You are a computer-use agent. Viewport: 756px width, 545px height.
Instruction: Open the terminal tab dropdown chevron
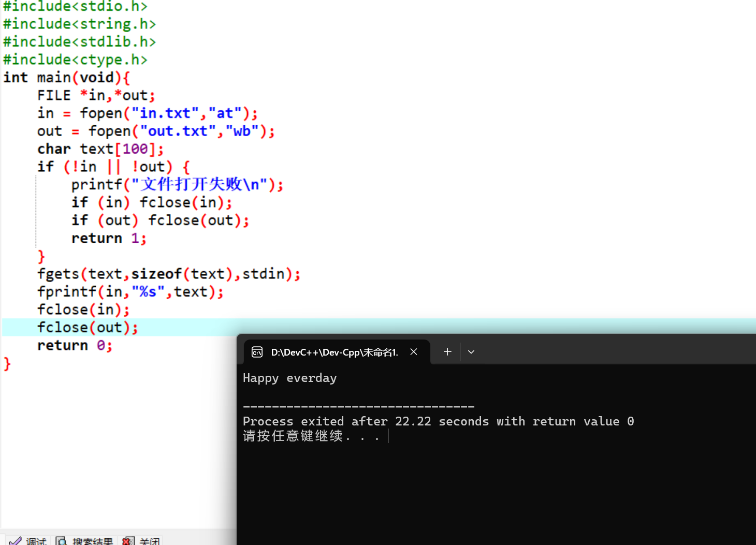(471, 352)
